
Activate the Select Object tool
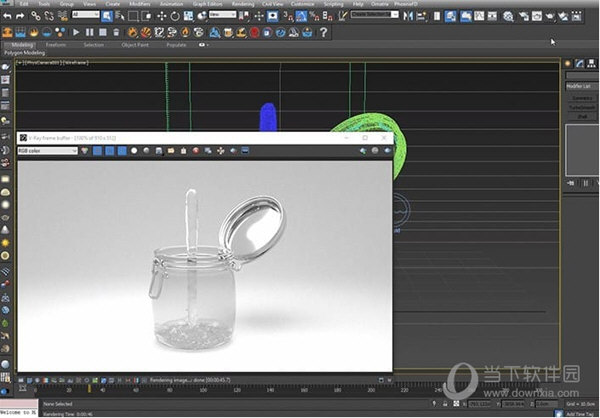pyautogui.click(x=107, y=16)
